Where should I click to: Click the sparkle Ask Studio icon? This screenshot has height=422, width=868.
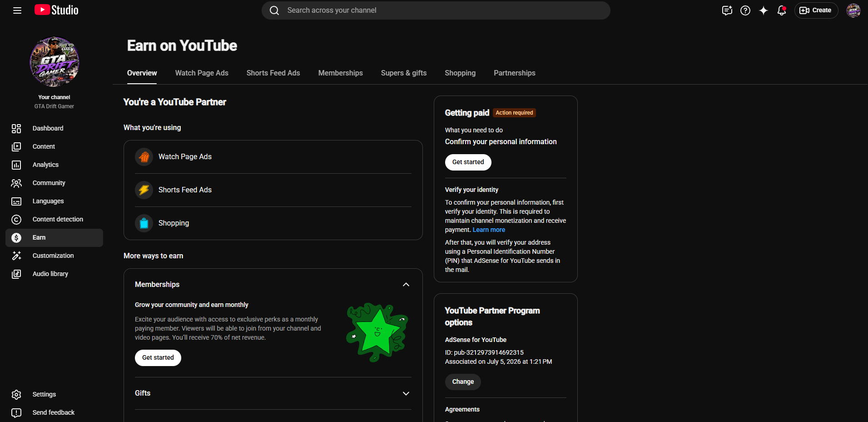(x=764, y=10)
